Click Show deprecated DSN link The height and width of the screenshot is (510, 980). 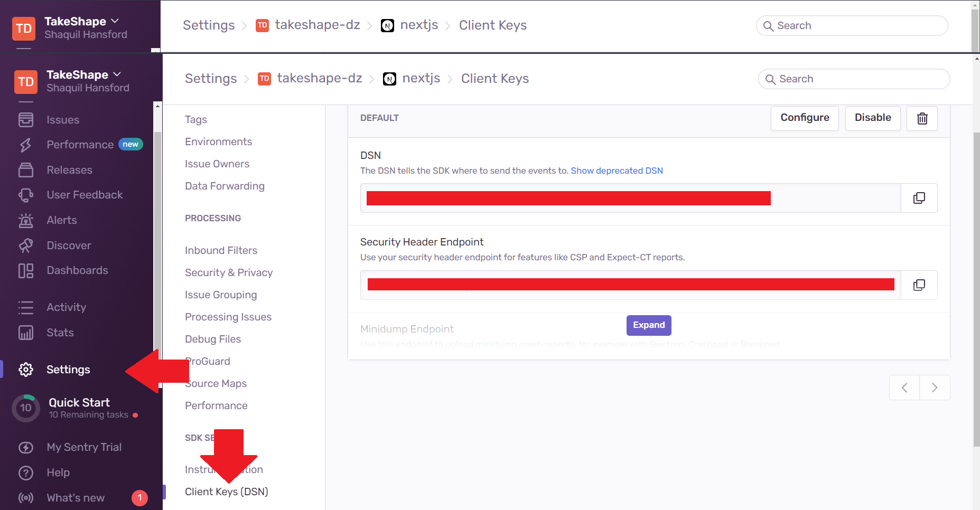pos(617,171)
